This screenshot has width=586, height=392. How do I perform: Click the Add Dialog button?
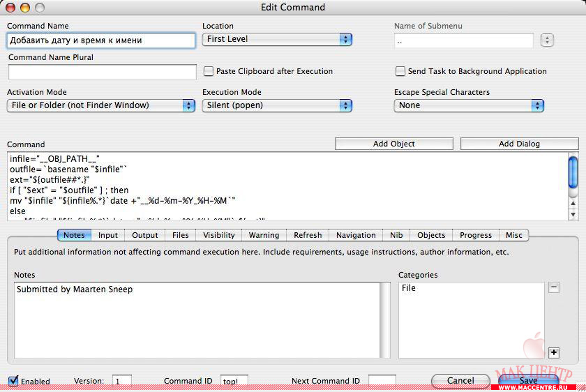coord(520,144)
